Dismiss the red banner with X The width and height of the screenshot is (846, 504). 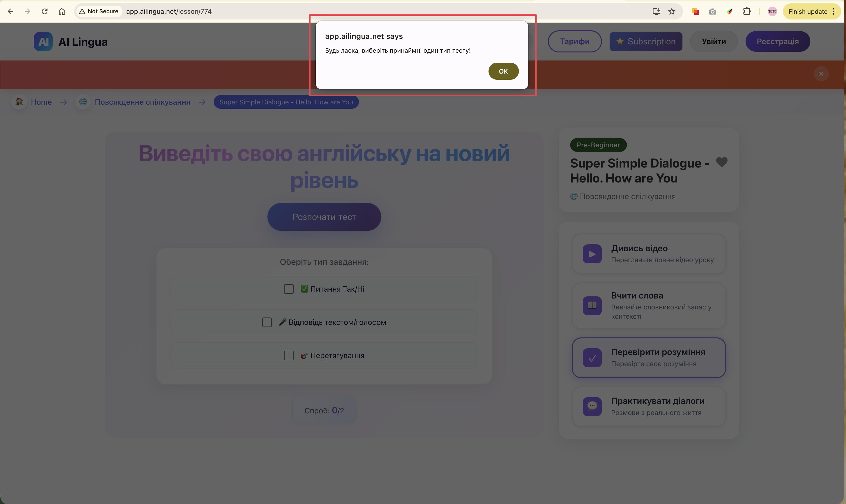[x=821, y=74]
